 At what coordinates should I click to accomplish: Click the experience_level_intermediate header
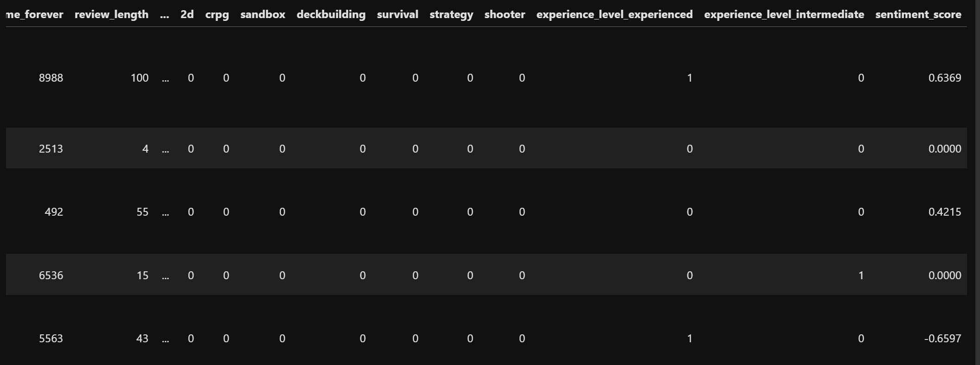[784, 14]
